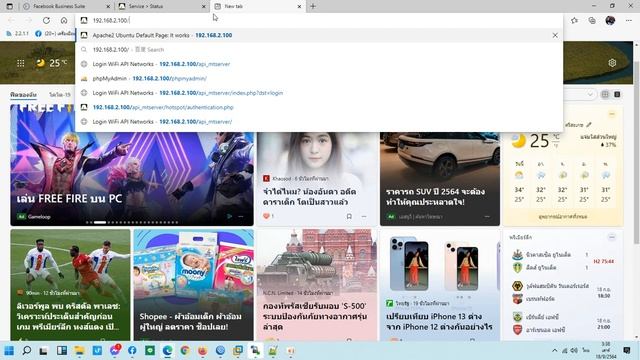Choose the 192.168.2.100/ search suggestion
This screenshot has height=360, width=640.
pos(318,50)
